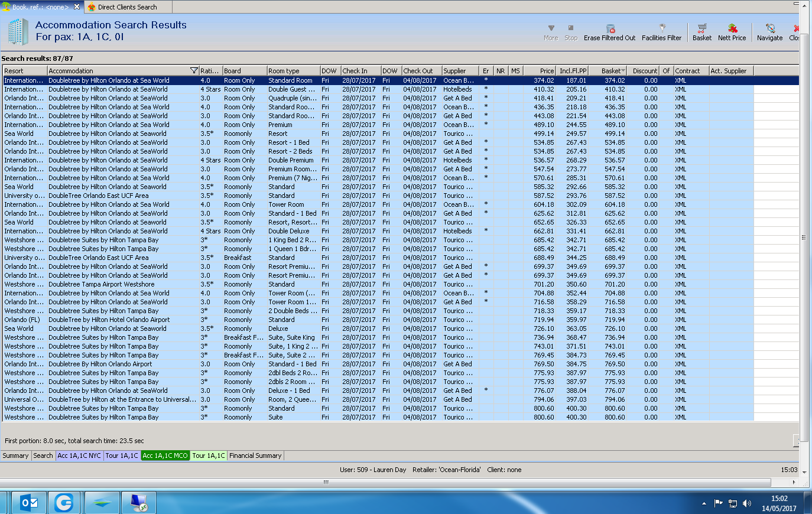Open the Search bottom tab

pos(43,456)
